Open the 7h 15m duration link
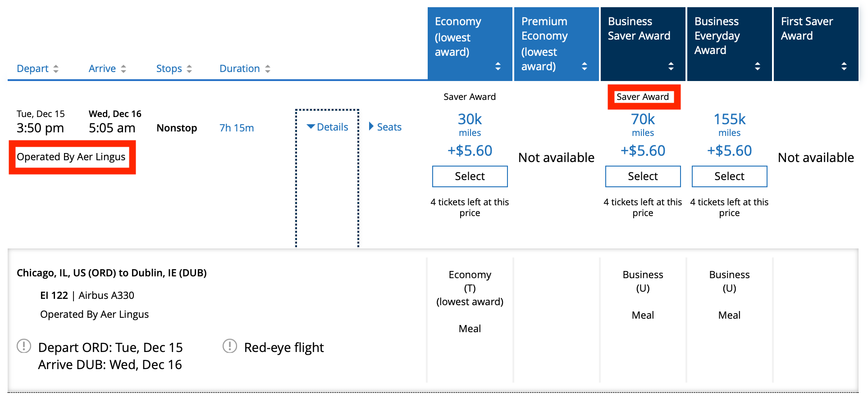The height and width of the screenshot is (397, 868). click(x=236, y=128)
